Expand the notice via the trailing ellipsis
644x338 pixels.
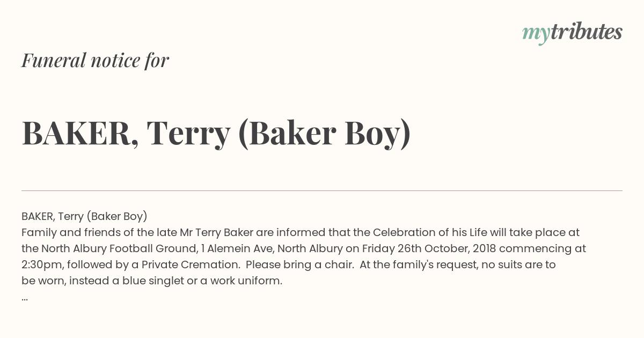pyautogui.click(x=25, y=297)
